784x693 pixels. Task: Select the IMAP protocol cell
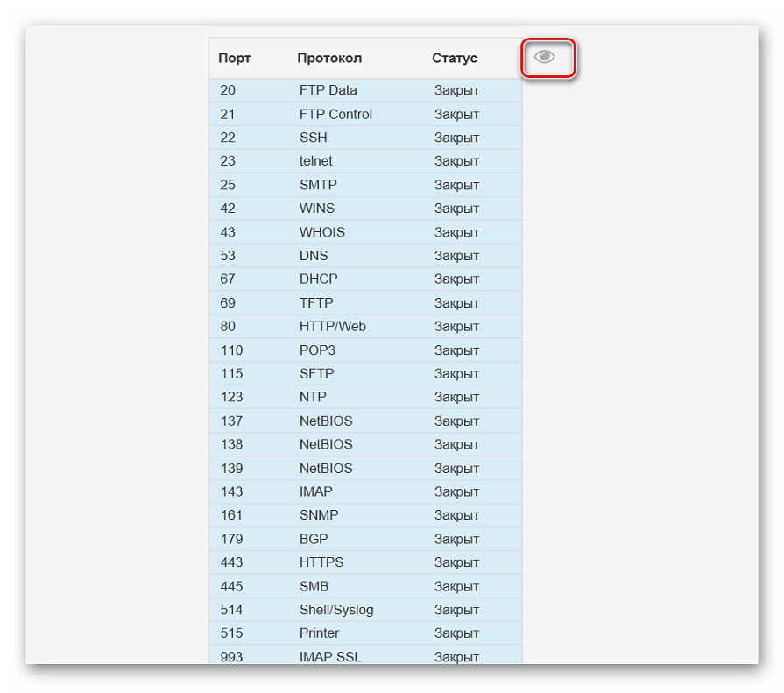pyautogui.click(x=315, y=491)
